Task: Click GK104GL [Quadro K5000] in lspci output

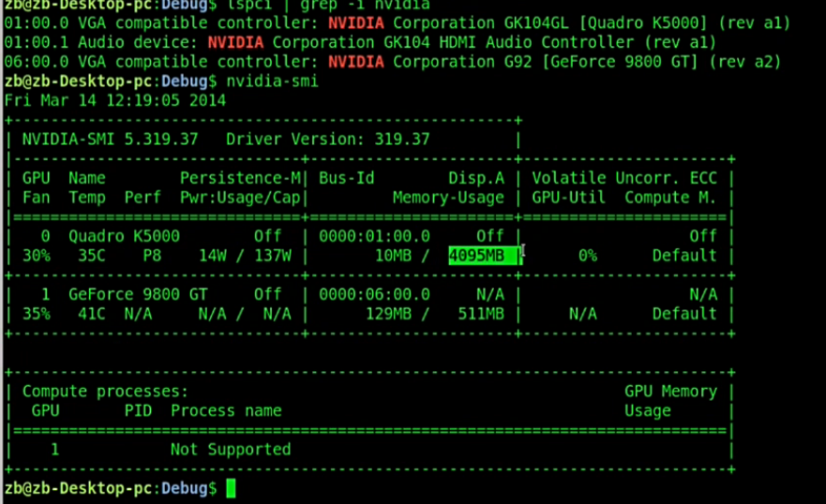Action: (x=606, y=23)
